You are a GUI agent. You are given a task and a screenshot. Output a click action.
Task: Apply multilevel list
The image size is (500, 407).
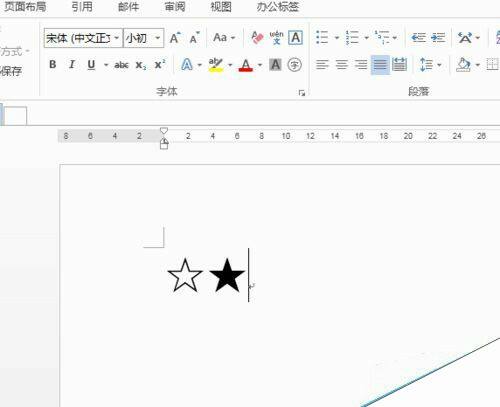click(382, 37)
